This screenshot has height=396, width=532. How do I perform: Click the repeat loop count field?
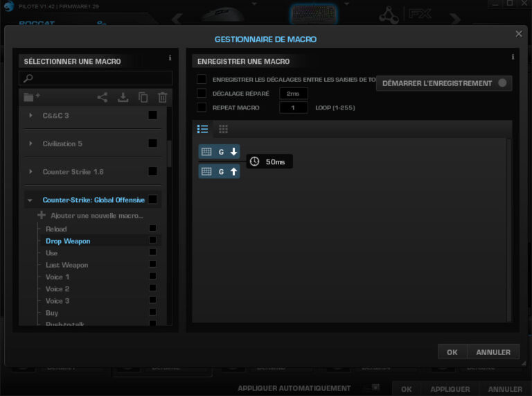point(294,107)
